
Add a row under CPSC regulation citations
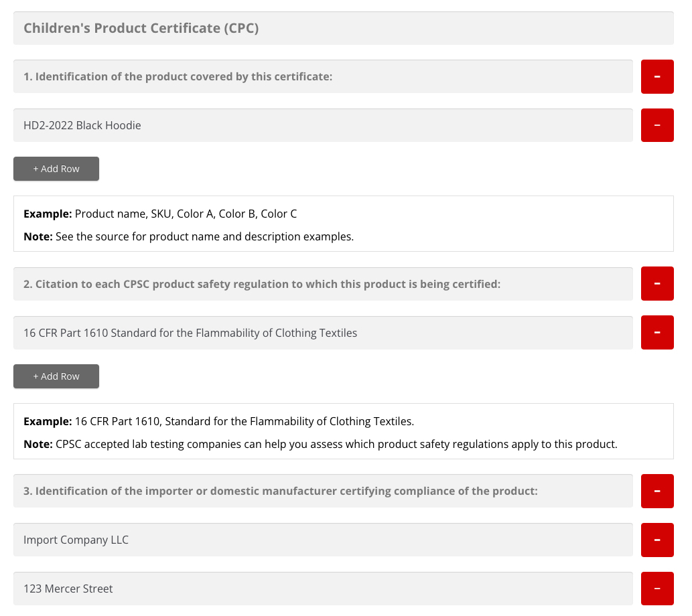pyautogui.click(x=56, y=376)
